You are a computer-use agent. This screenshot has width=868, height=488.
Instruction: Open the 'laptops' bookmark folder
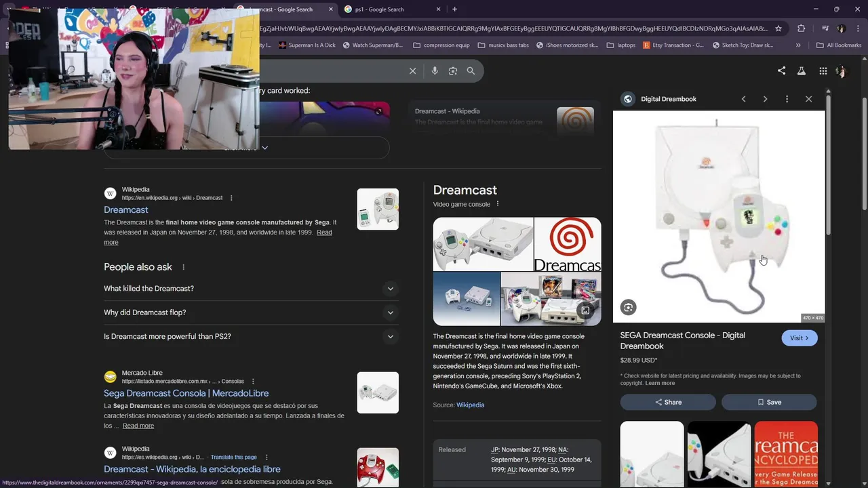[x=620, y=45]
